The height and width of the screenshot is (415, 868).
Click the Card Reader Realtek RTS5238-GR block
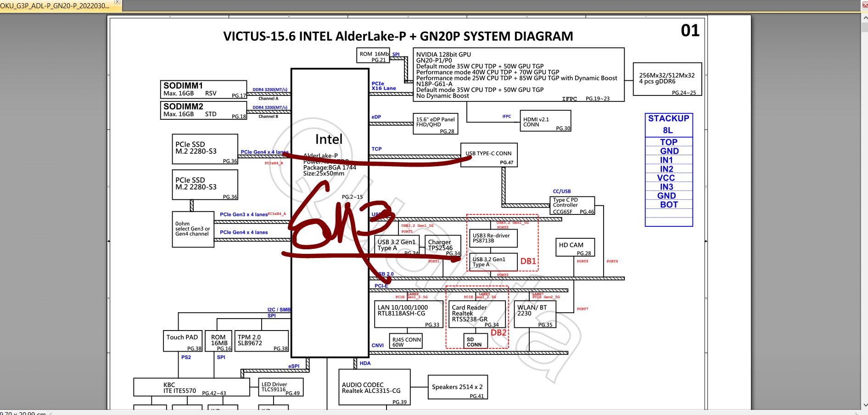[477, 314]
